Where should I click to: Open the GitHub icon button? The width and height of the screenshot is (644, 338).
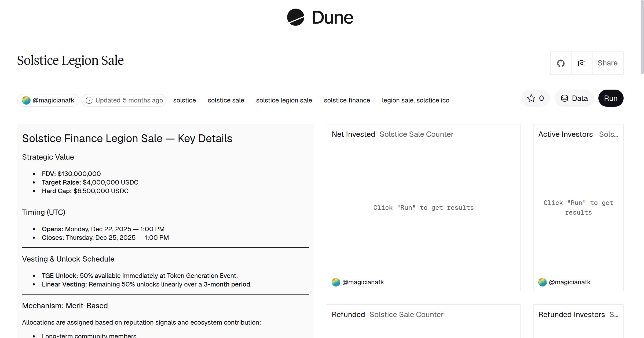[561, 63]
